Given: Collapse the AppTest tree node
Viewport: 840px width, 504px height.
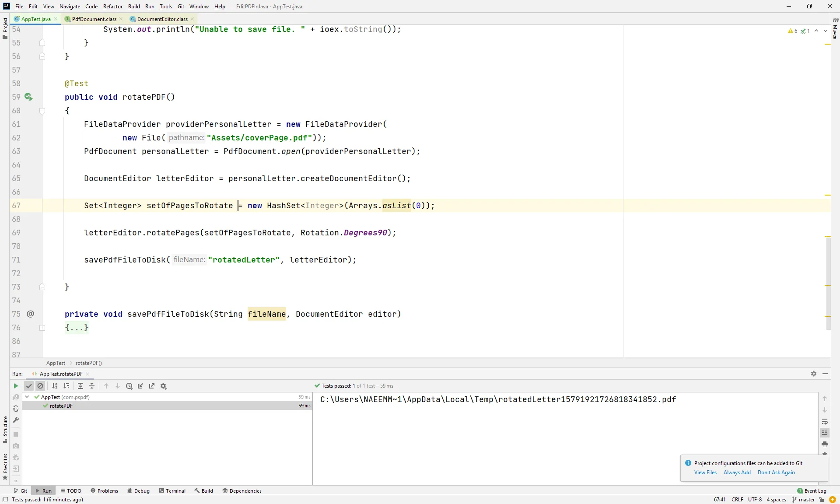Looking at the screenshot, I should 27,397.
